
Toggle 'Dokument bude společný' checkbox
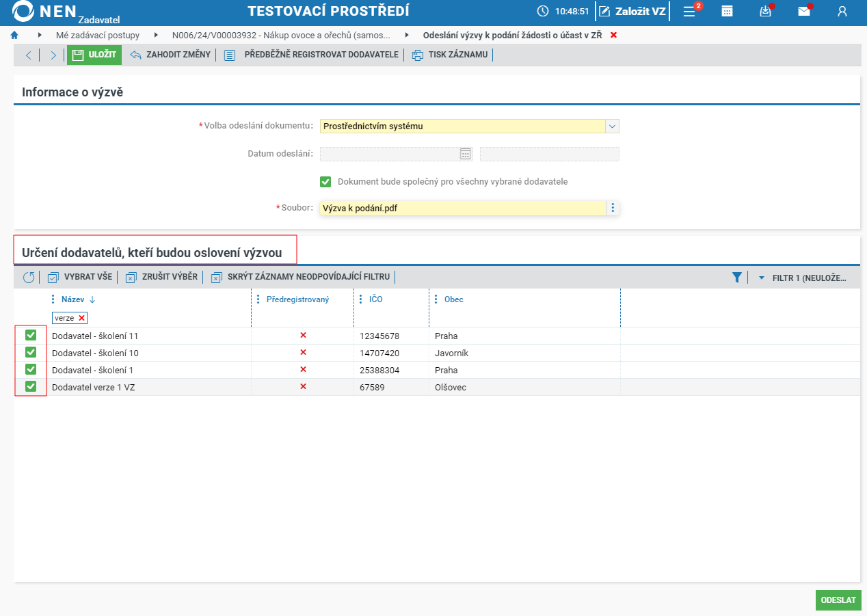click(325, 182)
